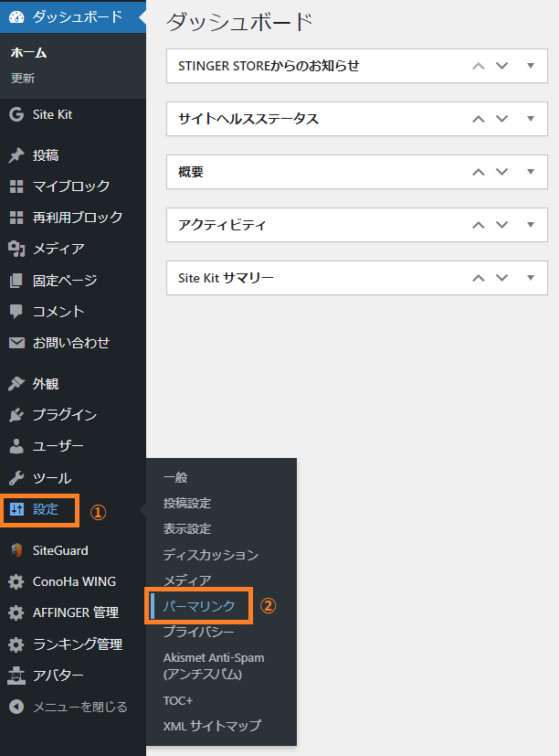
Task: Click the wrench icon beside ツール
Action: pyautogui.click(x=16, y=478)
